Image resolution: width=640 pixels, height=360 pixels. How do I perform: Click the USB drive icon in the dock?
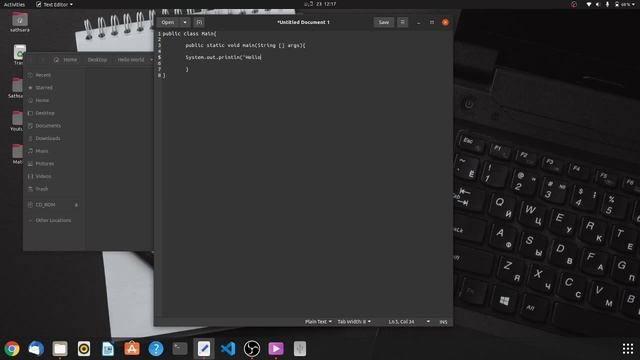pos(300,349)
